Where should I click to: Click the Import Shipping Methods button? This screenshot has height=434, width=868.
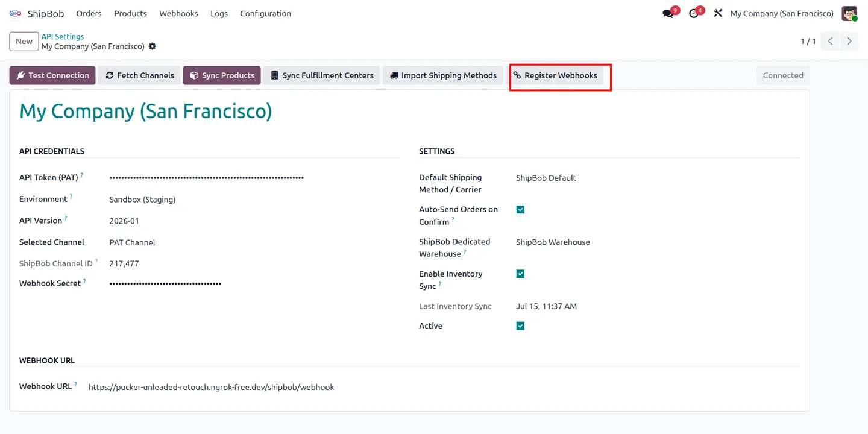(443, 75)
